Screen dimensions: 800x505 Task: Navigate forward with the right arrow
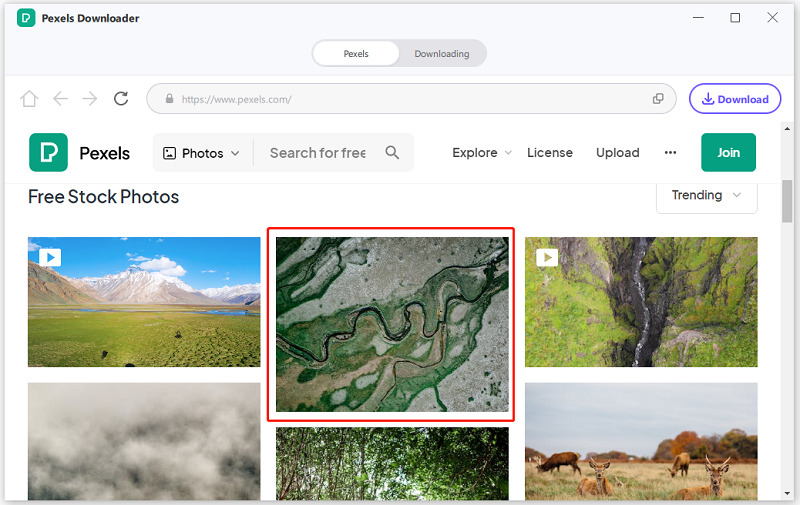[90, 98]
